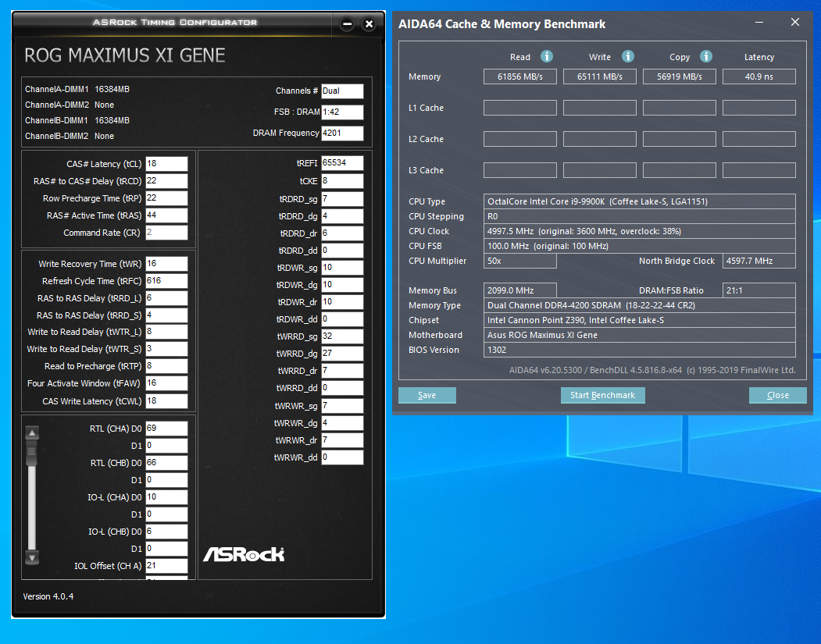Click the RAS# Active Time (tRAS) field
The width and height of the screenshot is (821, 644).
[x=166, y=215]
